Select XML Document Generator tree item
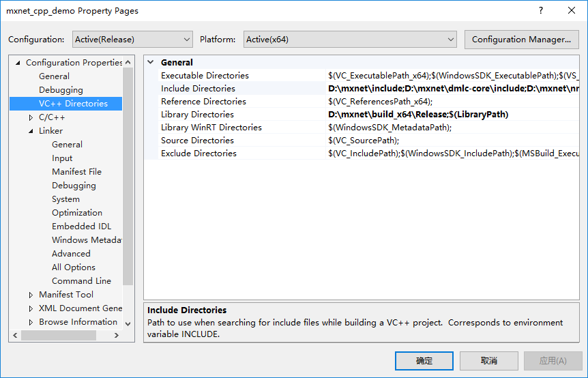The image size is (588, 378). click(80, 308)
